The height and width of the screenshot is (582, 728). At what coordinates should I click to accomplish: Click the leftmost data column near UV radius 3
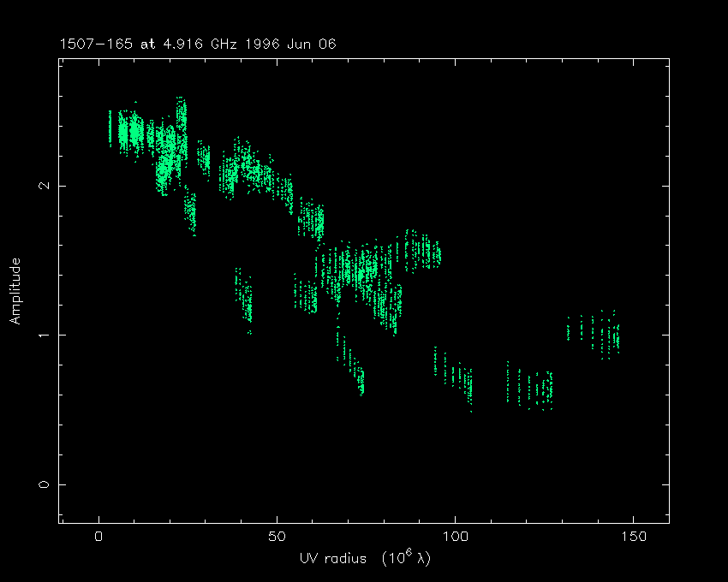click(x=110, y=128)
